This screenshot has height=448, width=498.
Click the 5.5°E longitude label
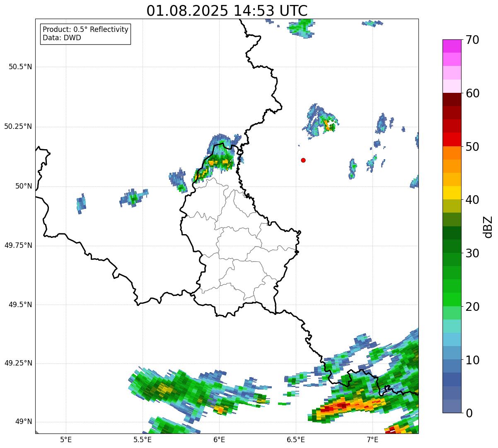(x=143, y=439)
